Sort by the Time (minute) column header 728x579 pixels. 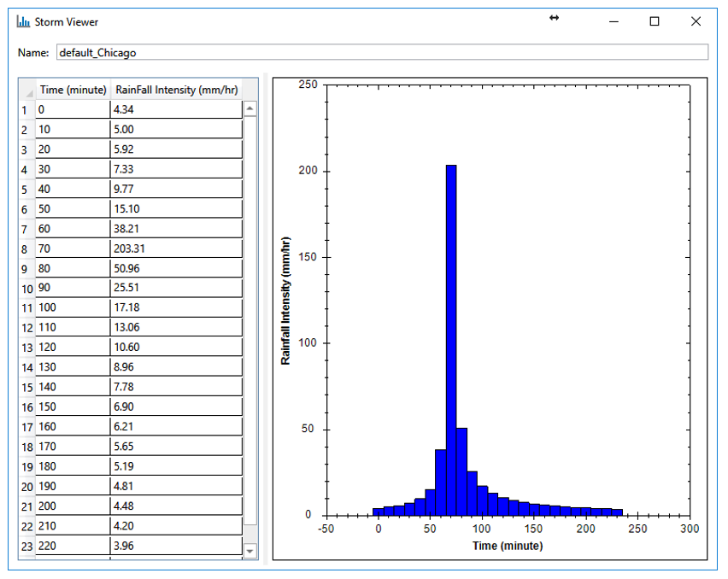73,89
